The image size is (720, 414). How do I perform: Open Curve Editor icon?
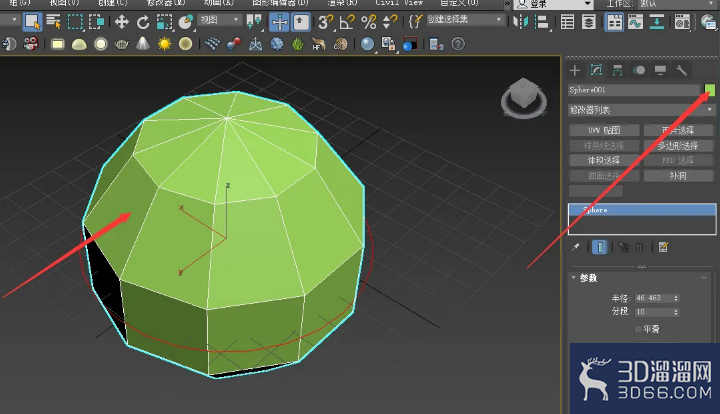[636, 22]
